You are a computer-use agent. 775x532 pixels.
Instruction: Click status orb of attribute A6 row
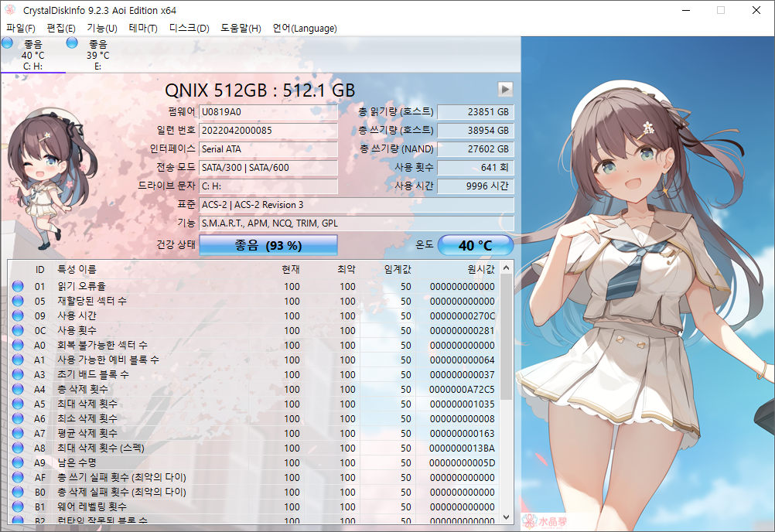click(18, 418)
